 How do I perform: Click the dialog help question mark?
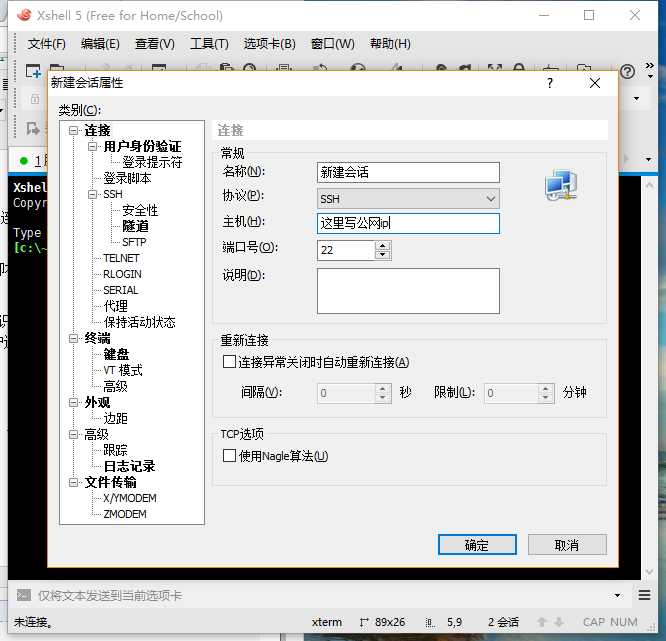(550, 83)
